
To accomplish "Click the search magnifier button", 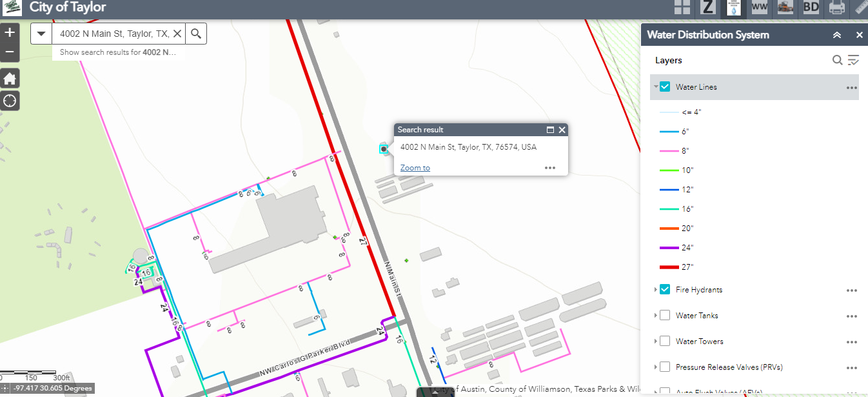I will [x=196, y=34].
